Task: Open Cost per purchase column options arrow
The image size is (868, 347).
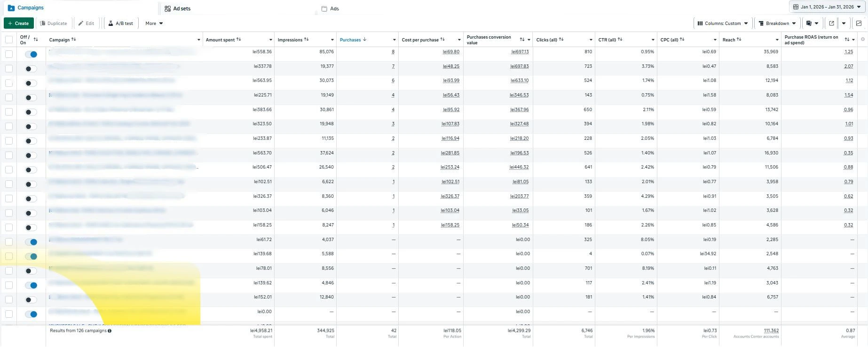Action: [x=459, y=40]
